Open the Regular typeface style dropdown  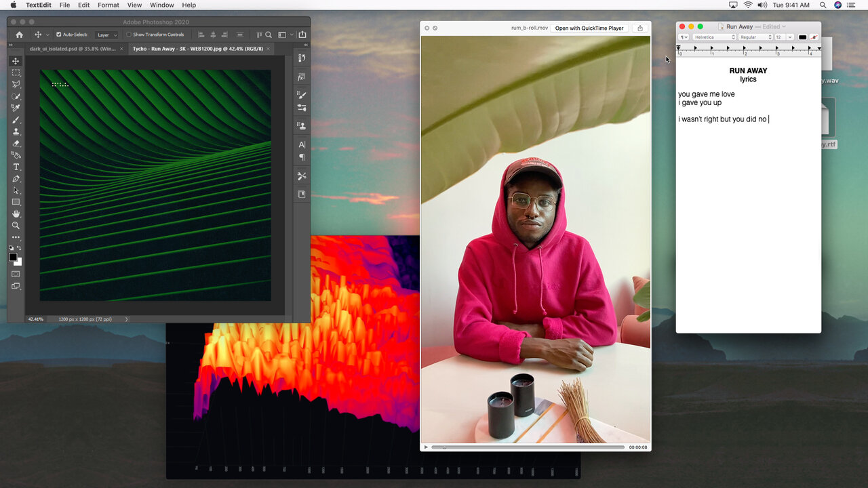point(755,37)
